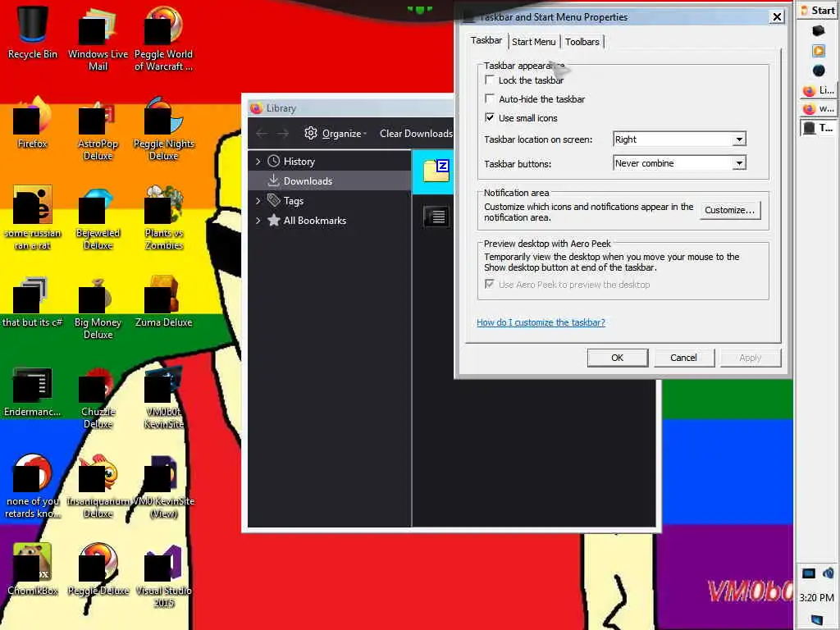Expand the All Bookmarks tree item
Viewport: 840px width, 630px height.
[x=258, y=220]
